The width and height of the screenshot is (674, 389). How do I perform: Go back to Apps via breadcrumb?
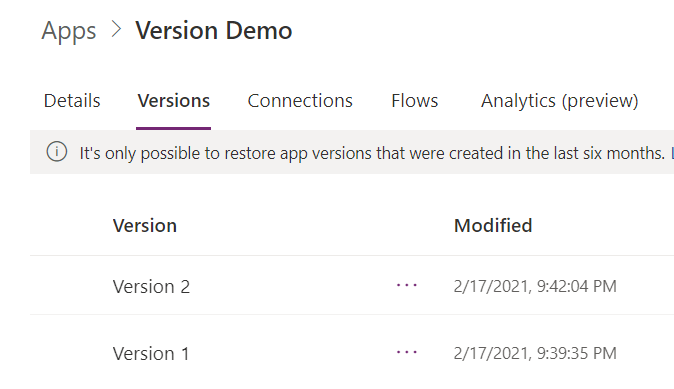69,31
